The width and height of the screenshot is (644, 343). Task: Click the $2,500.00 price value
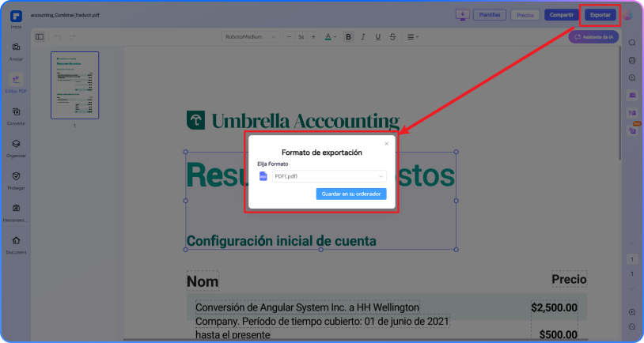[554, 307]
